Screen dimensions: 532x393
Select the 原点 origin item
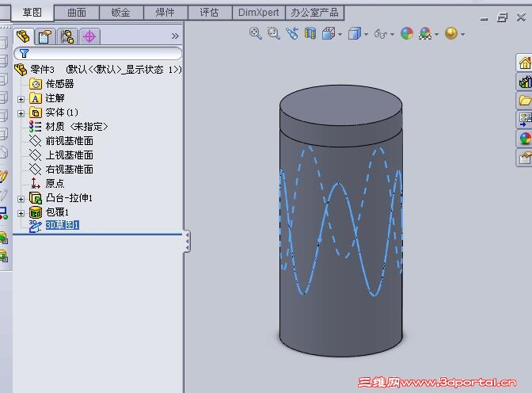(x=47, y=183)
